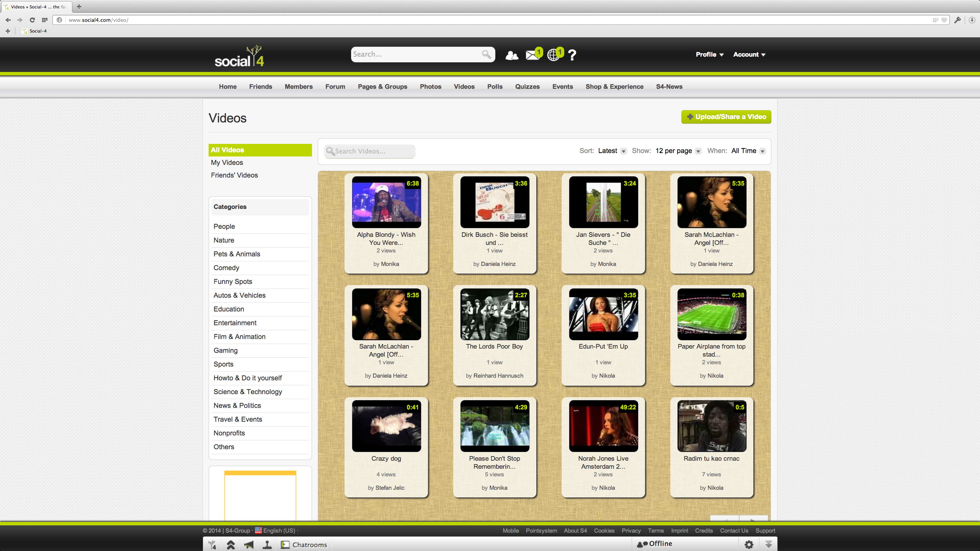Image resolution: width=980 pixels, height=551 pixels.
Task: Open the browser apps grid icon
Action: point(45,20)
